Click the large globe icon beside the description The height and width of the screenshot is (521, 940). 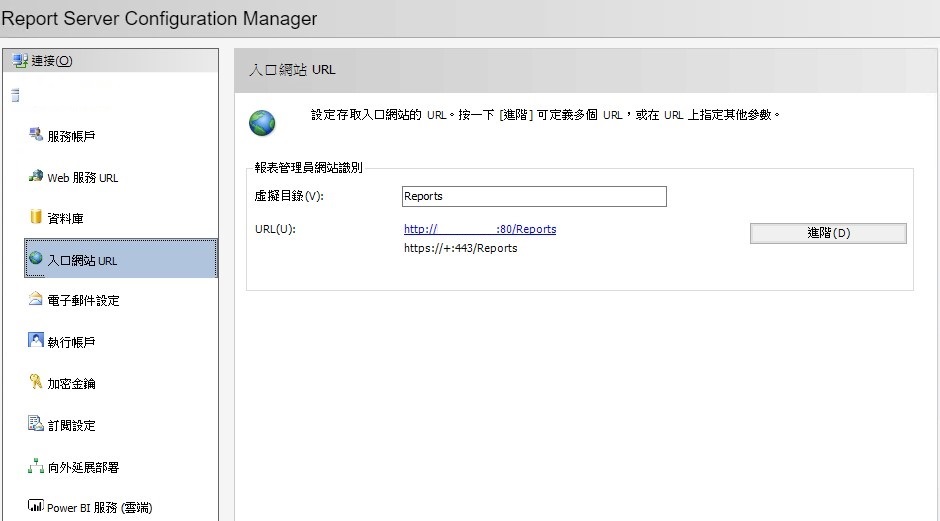click(x=262, y=123)
